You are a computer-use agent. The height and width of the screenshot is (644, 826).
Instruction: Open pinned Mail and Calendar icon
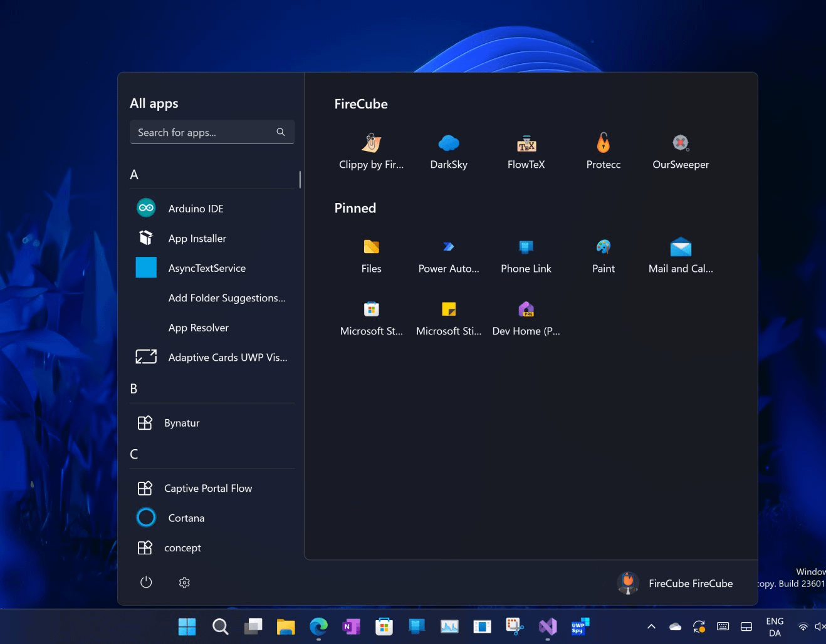[681, 247]
